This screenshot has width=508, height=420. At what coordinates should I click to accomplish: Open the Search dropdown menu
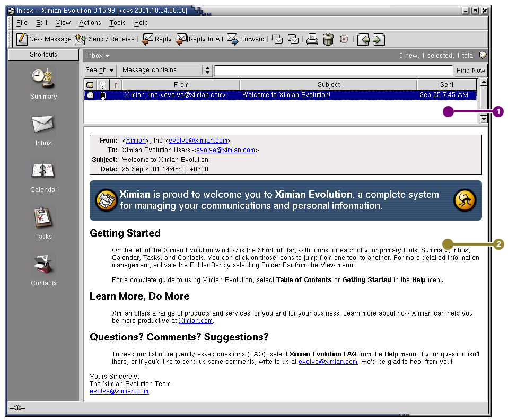click(x=100, y=70)
